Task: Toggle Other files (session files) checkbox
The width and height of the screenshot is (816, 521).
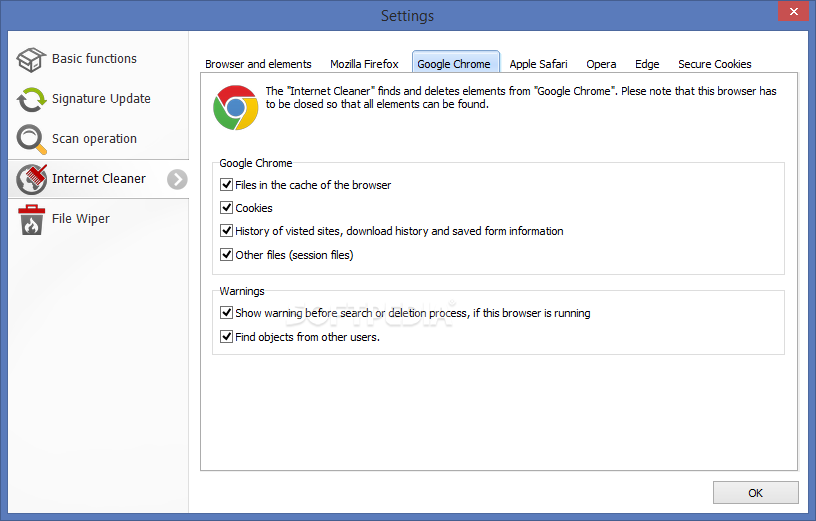Action: point(226,254)
